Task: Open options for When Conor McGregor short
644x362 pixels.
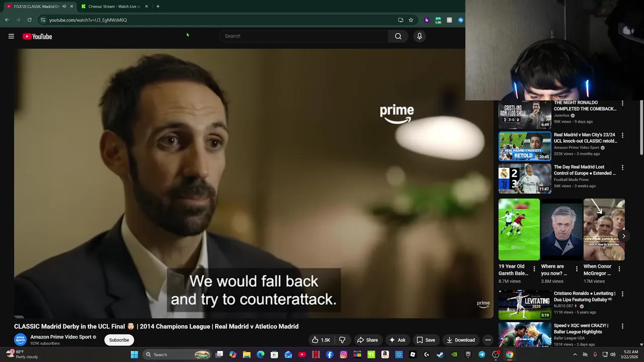Action: (619, 269)
